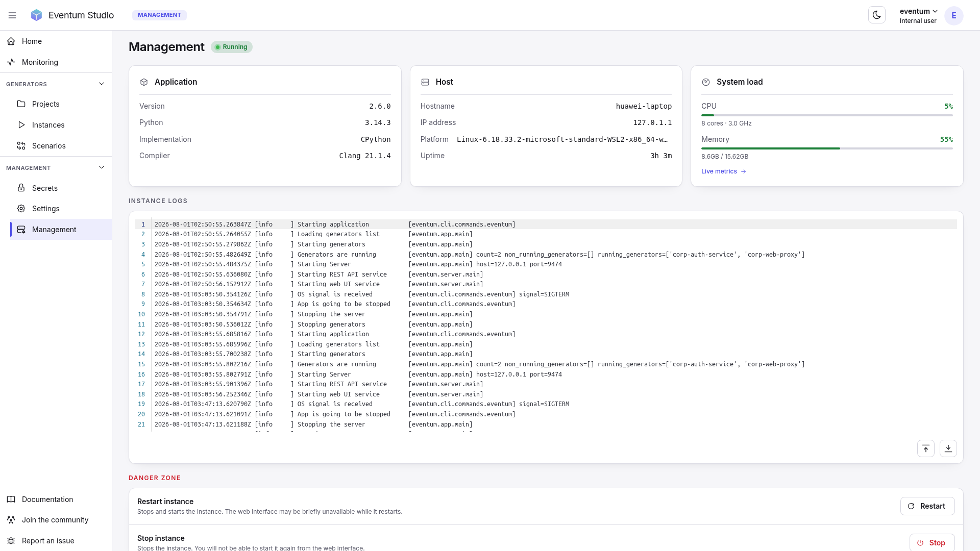Click the IP address 127.0.1.1
The image size is (980, 551).
point(652,122)
